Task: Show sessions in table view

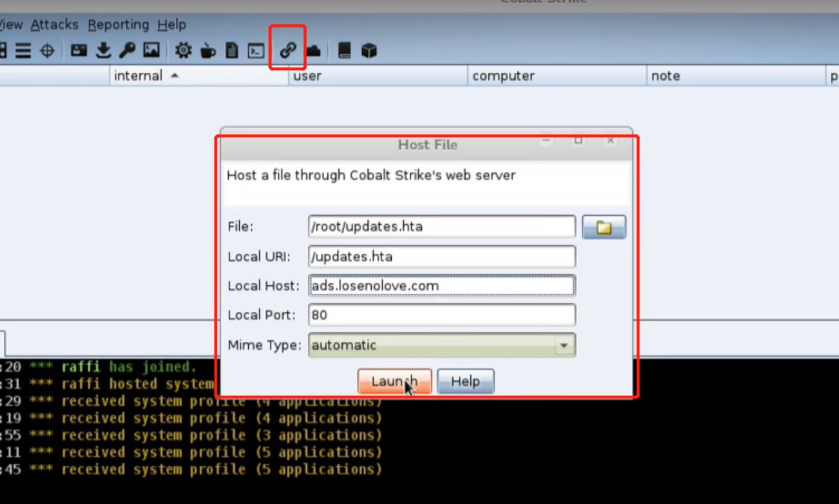Action: pyautogui.click(x=23, y=51)
